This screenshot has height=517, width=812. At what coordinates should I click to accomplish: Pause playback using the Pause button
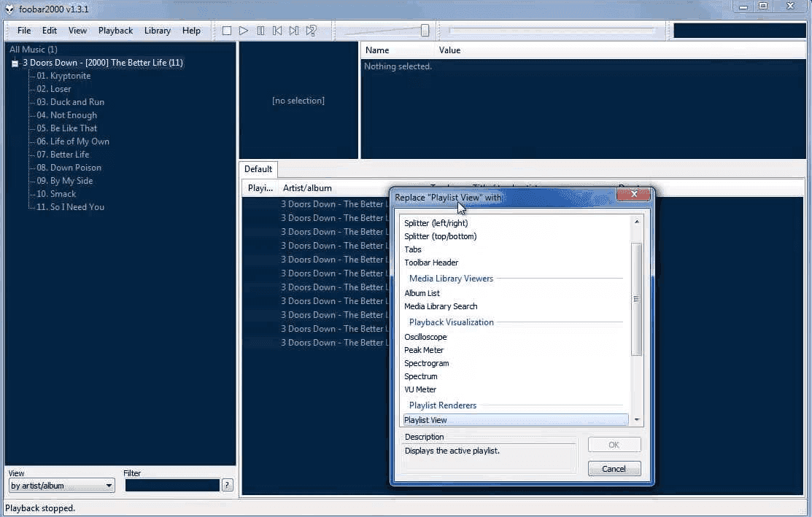tap(260, 31)
